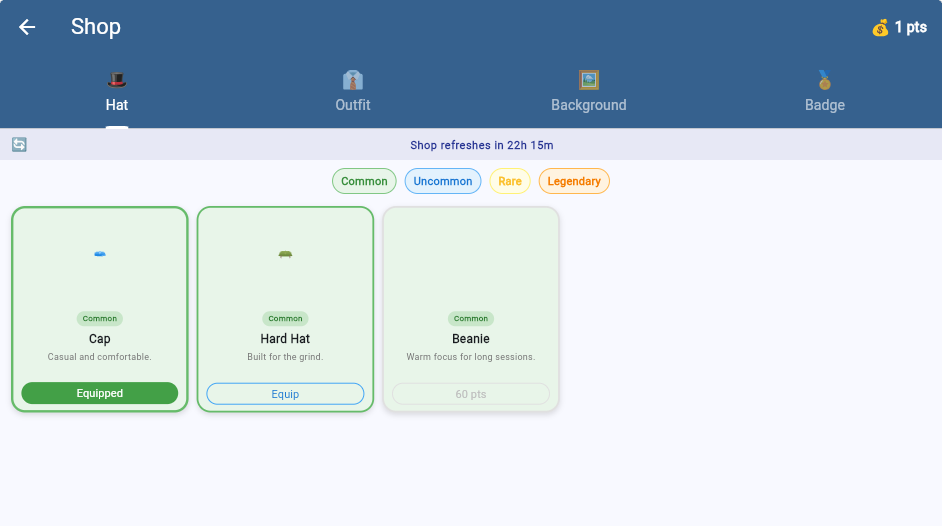Click the blue cap image

[100, 254]
